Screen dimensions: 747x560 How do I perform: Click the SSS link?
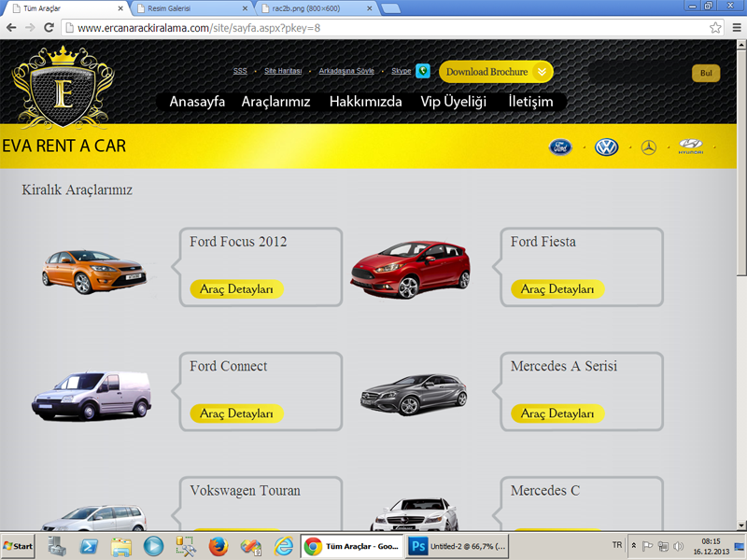240,71
